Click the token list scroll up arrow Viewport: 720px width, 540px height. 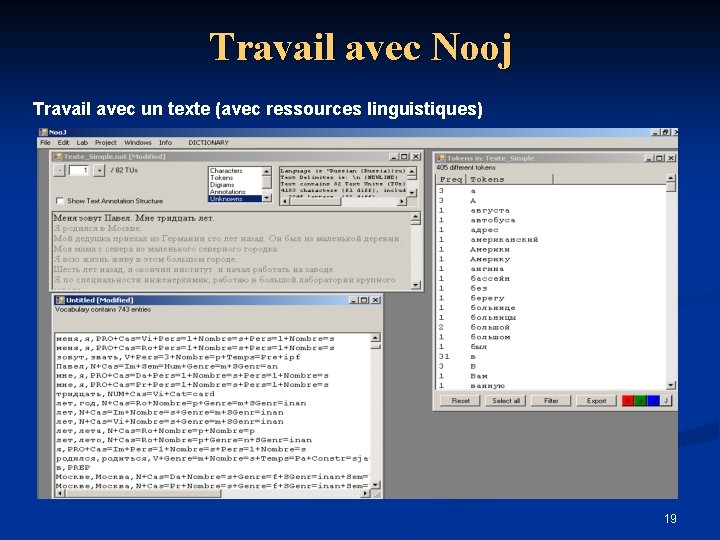(x=671, y=178)
